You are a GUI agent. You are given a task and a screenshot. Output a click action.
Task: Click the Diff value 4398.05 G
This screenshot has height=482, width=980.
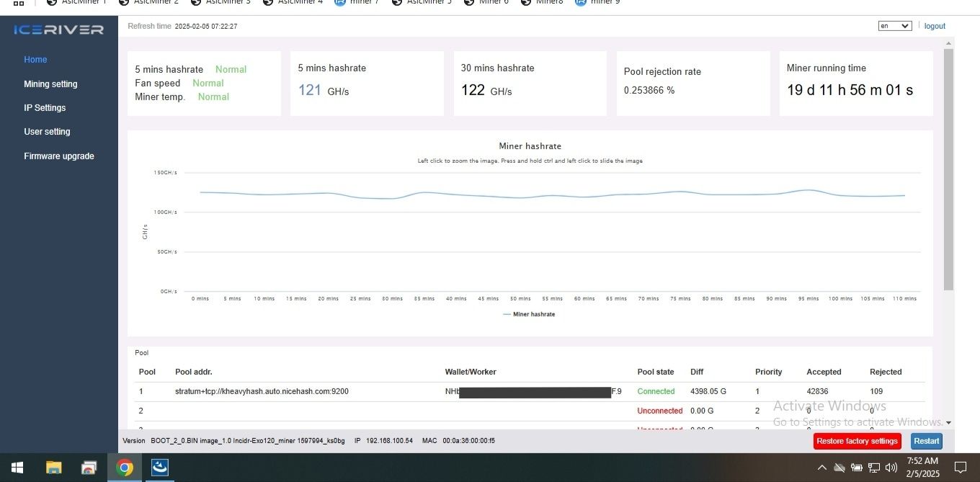pyautogui.click(x=708, y=391)
